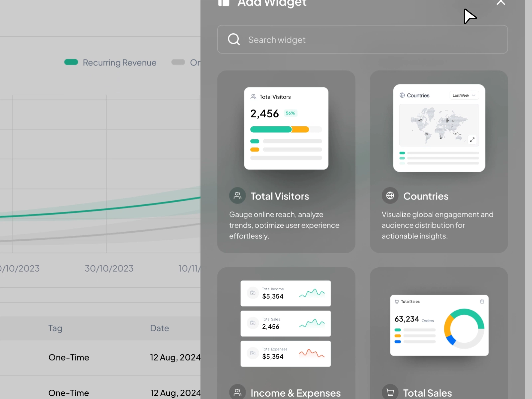
Task: Close the Add Widget panel
Action: [501, 2]
